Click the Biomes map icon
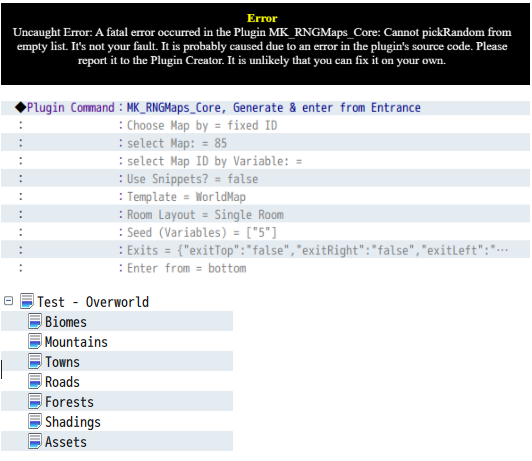Image resolution: width=532 pixels, height=461 pixels. [x=35, y=321]
